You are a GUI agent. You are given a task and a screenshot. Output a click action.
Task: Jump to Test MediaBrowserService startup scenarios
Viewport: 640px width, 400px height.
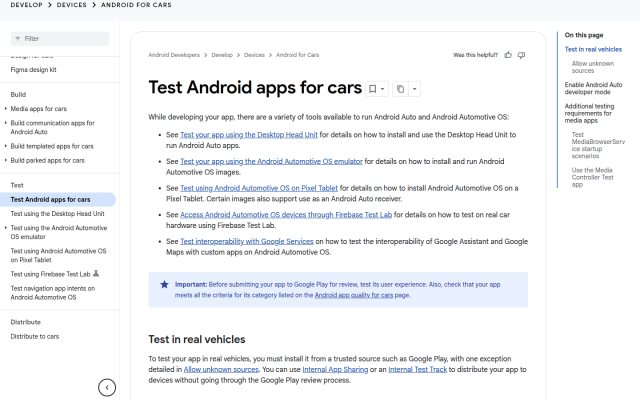pyautogui.click(x=598, y=145)
